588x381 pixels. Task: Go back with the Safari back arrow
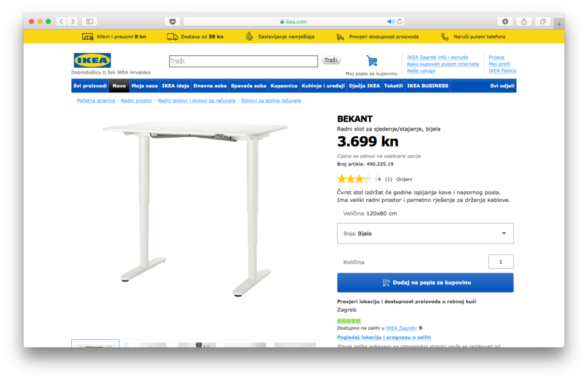(x=61, y=21)
